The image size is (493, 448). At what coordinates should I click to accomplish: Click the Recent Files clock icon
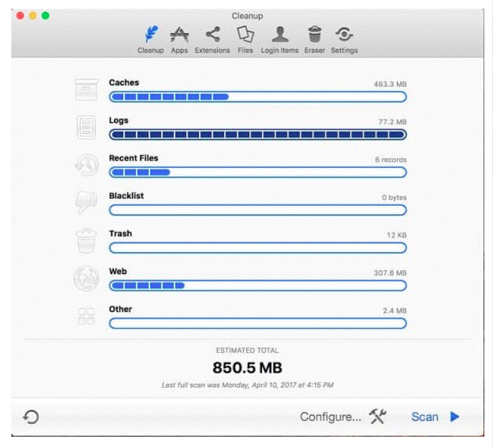click(x=87, y=165)
